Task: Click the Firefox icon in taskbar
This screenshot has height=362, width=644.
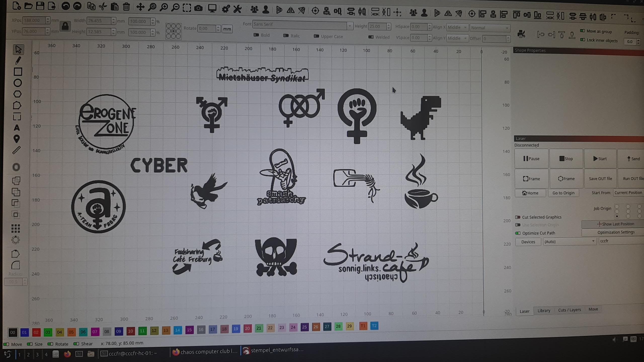Action: tap(67, 354)
